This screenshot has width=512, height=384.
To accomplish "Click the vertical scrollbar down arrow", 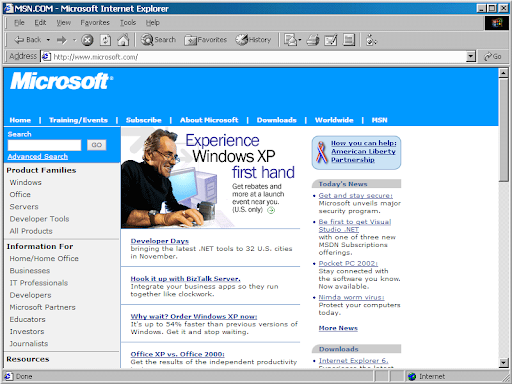I will pos(503,363).
